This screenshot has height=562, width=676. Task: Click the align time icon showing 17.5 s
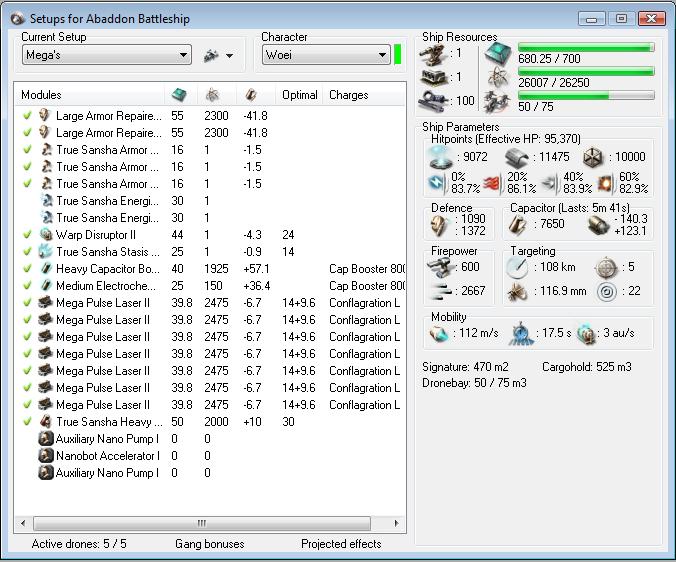coord(520,334)
